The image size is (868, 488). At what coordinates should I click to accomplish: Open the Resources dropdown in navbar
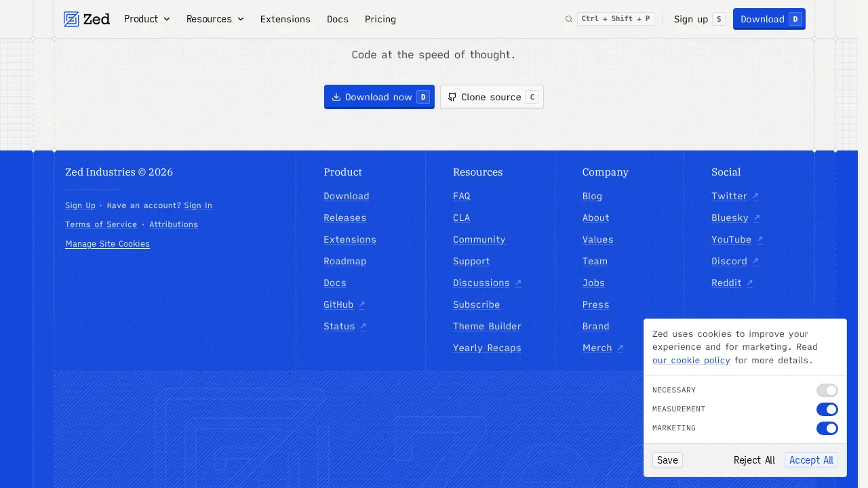pos(215,19)
